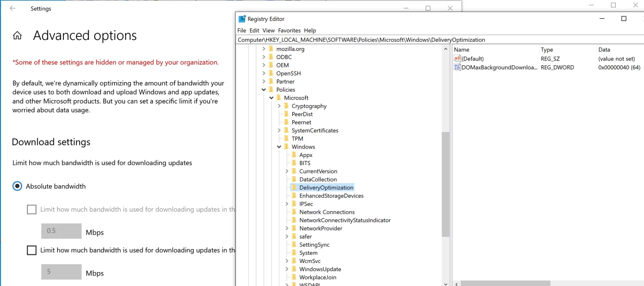Select the DOMaxBackgroundDownload value icon
Screen dimensions: 644x286
[457, 68]
